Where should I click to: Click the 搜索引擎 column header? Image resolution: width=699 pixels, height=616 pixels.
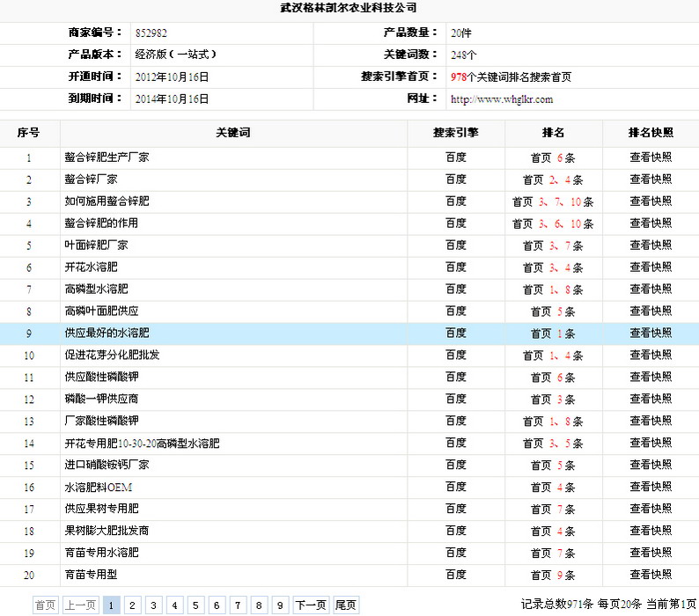pos(456,133)
